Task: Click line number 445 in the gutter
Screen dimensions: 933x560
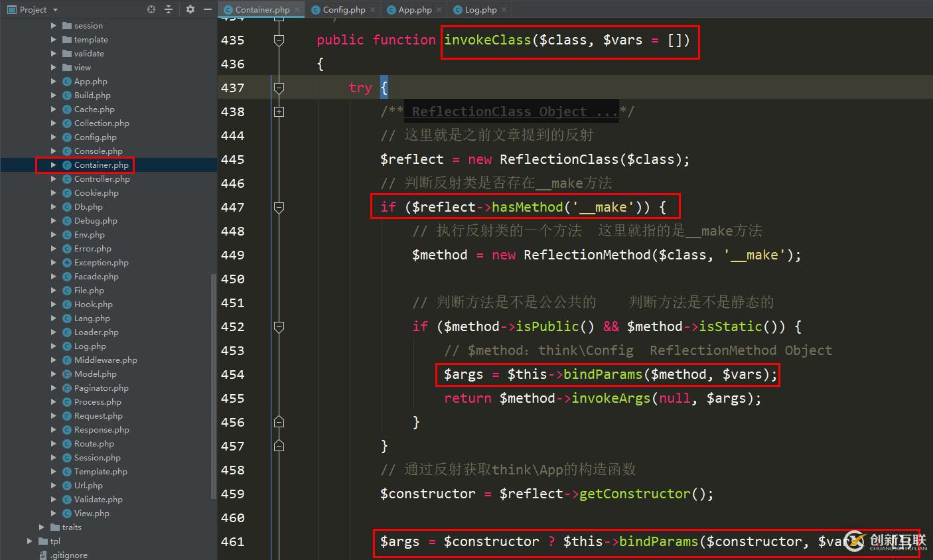Action: coord(233,159)
